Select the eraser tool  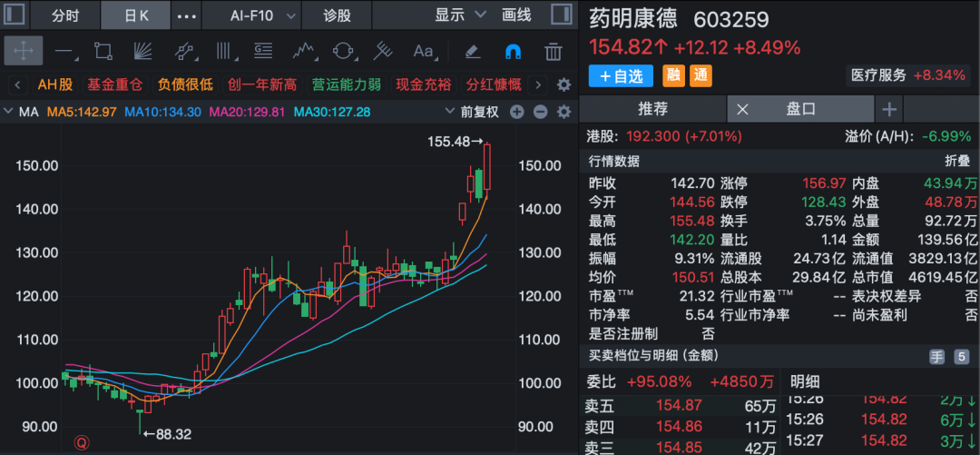(x=473, y=51)
